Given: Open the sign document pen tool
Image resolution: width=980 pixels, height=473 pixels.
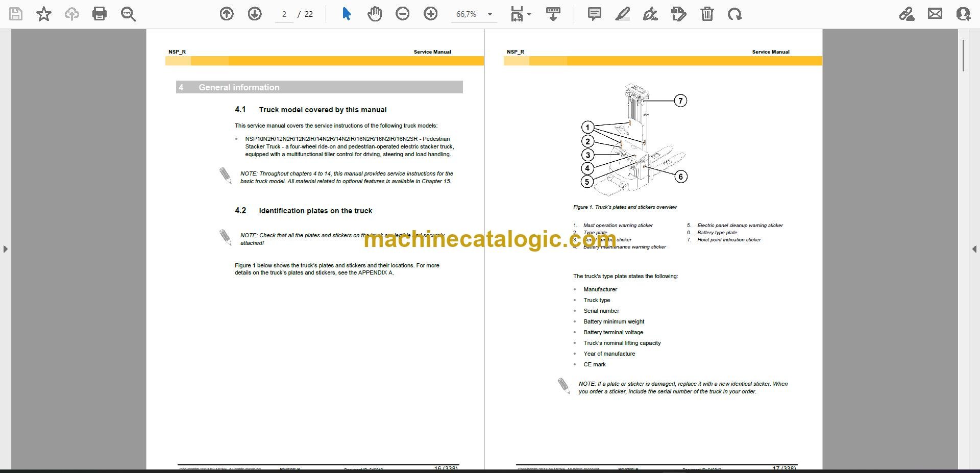Looking at the screenshot, I should pos(650,14).
